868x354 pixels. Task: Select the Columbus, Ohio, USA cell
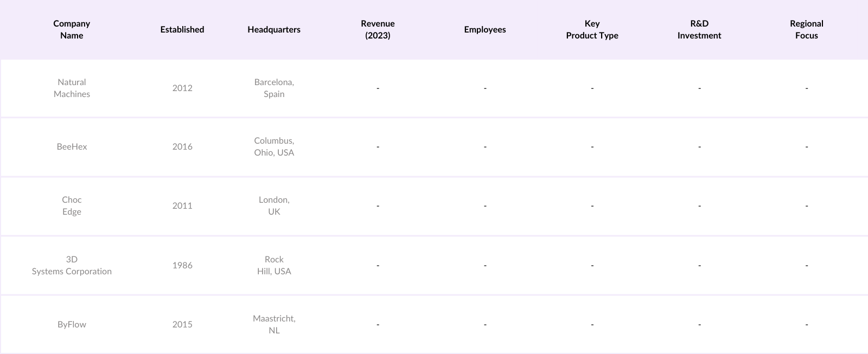tap(274, 146)
